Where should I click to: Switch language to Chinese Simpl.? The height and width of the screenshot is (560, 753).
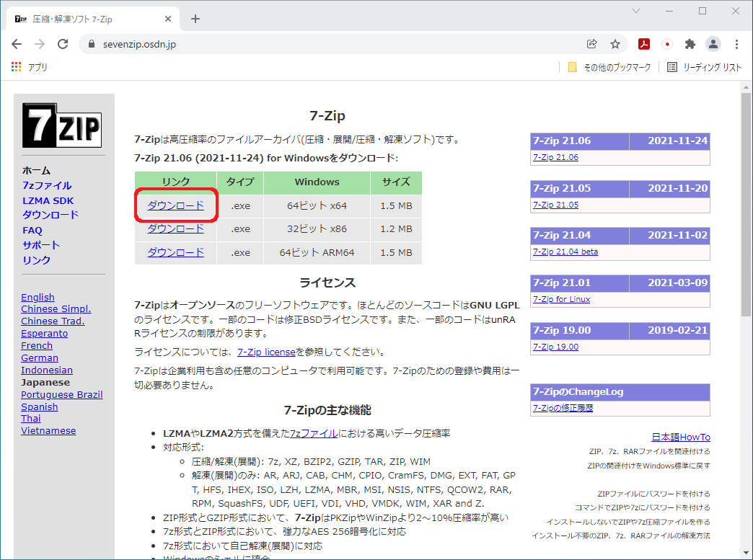[x=56, y=309]
